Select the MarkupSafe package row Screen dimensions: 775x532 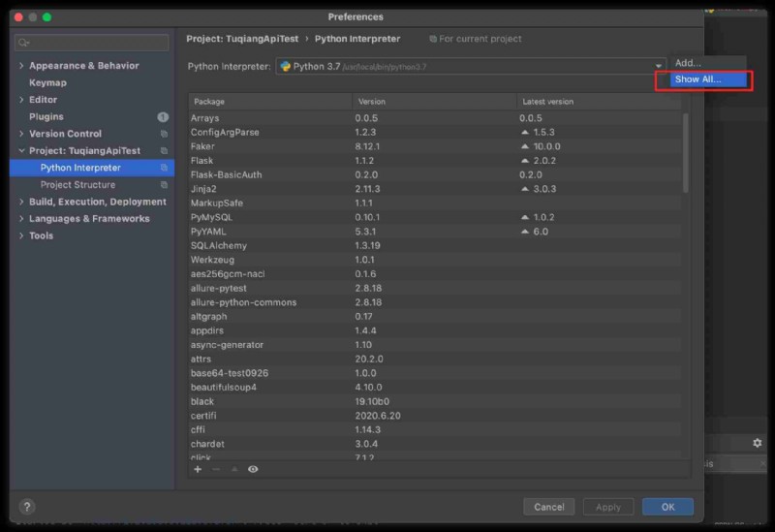(x=435, y=203)
